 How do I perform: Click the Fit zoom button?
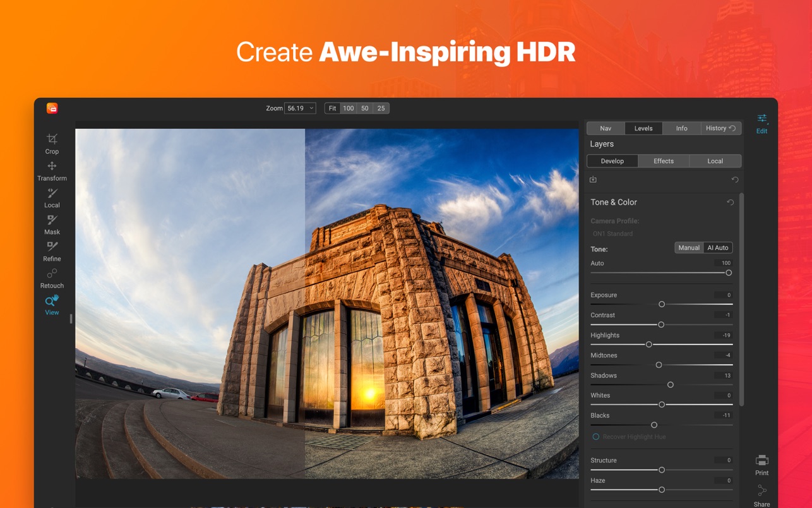click(332, 108)
